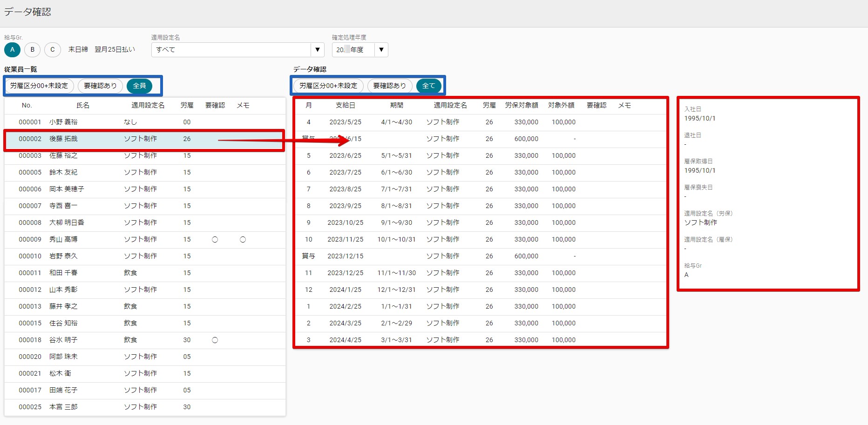Click the 要確認 circle for 谷水 明子
Image resolution: width=868 pixels, height=425 pixels.
click(x=215, y=340)
